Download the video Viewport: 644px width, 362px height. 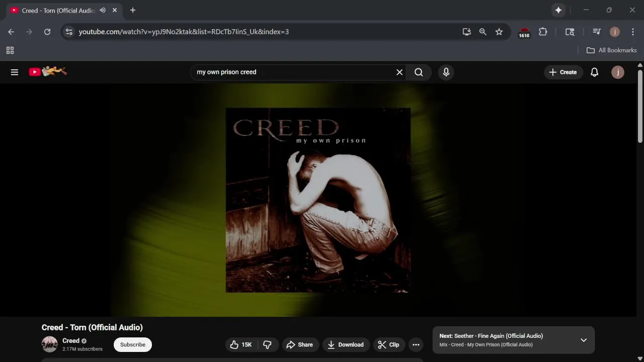(346, 344)
